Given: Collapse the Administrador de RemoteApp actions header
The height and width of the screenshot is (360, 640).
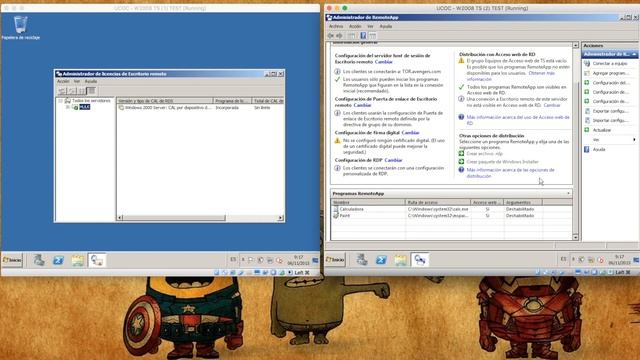Looking at the screenshot, I should pyautogui.click(x=634, y=54).
